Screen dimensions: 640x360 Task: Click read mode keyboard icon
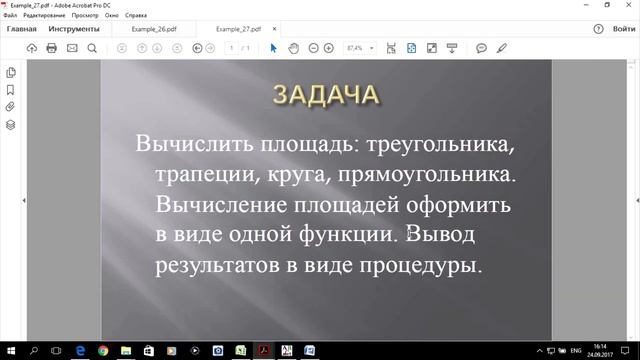[452, 48]
